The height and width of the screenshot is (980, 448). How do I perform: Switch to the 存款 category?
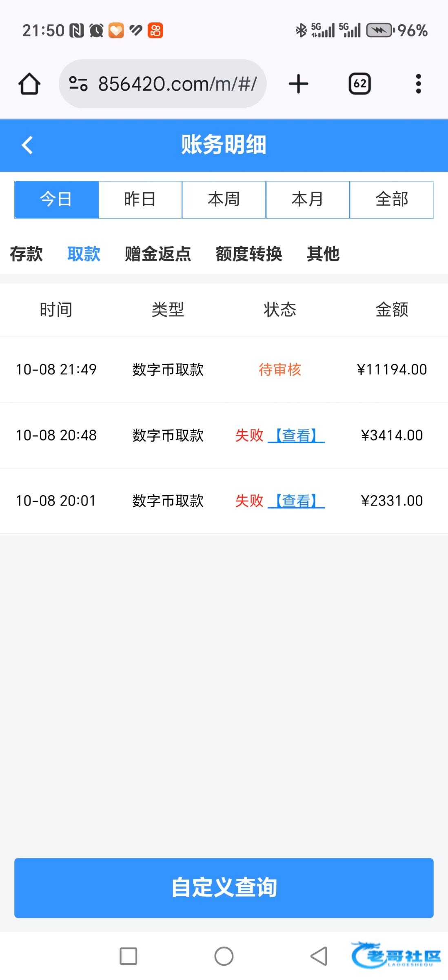(26, 254)
